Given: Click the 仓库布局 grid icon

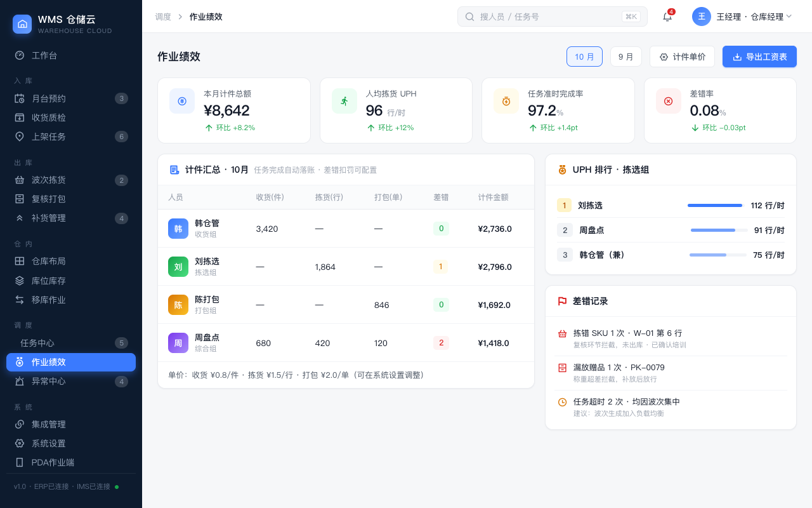Looking at the screenshot, I should (x=20, y=261).
